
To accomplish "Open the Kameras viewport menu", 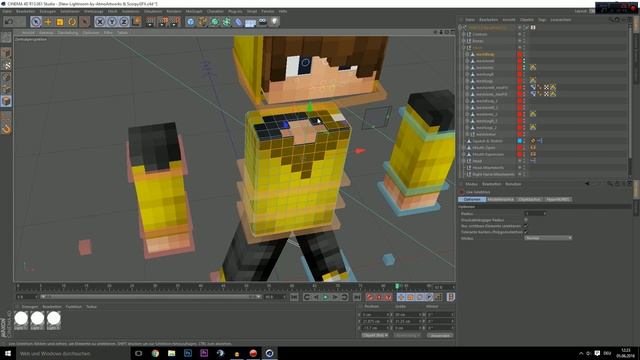I will (x=46, y=33).
